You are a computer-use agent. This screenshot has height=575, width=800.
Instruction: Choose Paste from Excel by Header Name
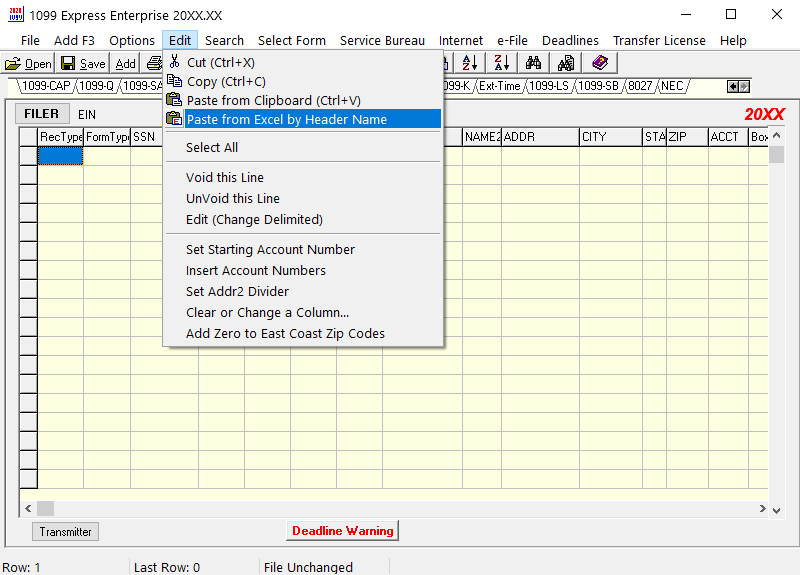tap(286, 119)
